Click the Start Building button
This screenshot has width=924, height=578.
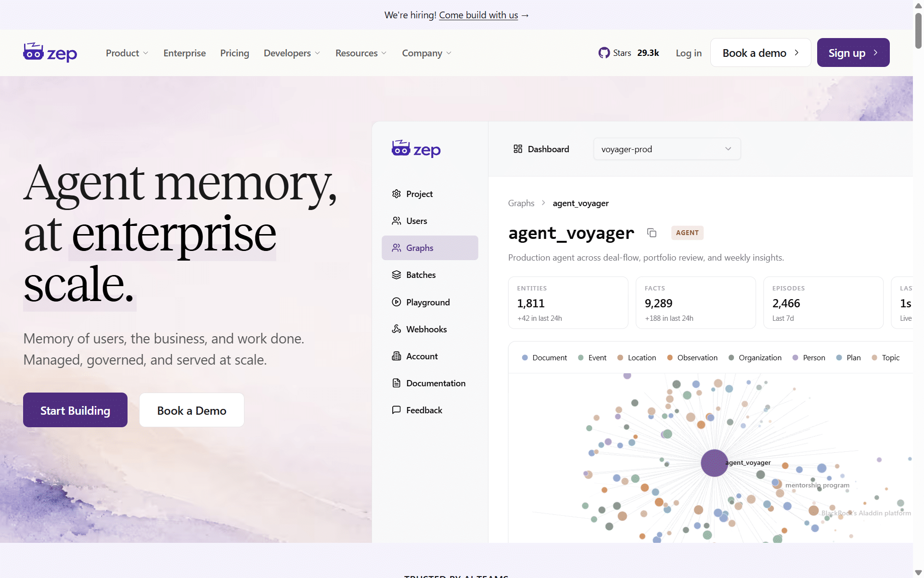[x=75, y=410]
